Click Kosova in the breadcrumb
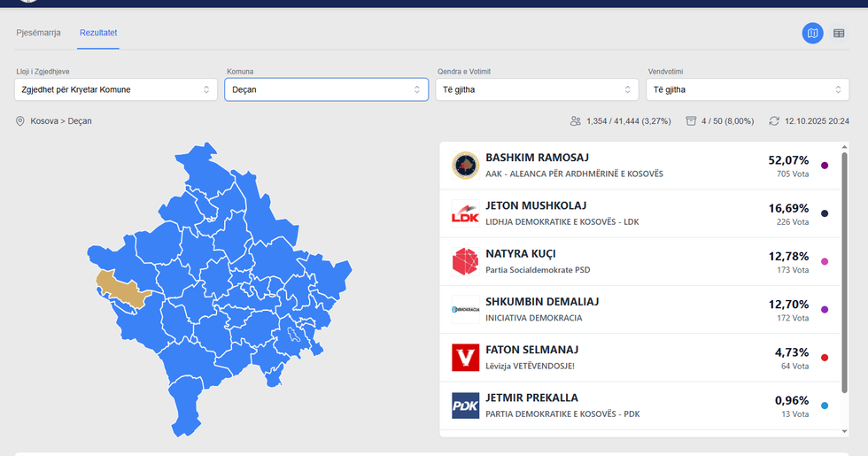Screen dimensions: 868x456 coord(44,121)
